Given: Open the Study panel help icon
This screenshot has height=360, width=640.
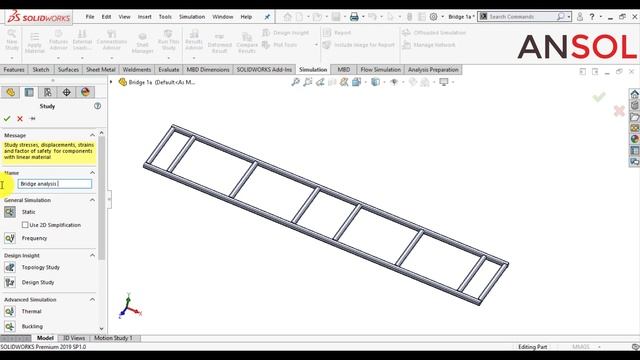Looking at the screenshot, I should pos(97,106).
